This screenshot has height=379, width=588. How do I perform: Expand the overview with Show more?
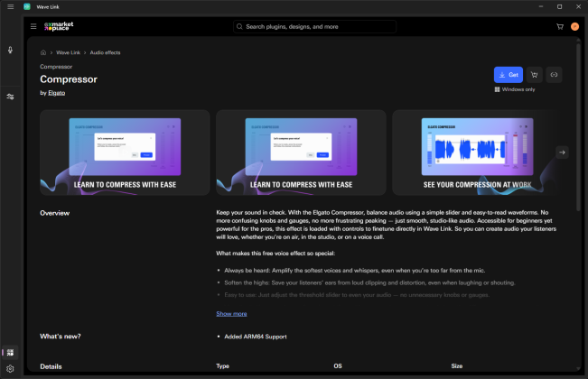(x=231, y=313)
